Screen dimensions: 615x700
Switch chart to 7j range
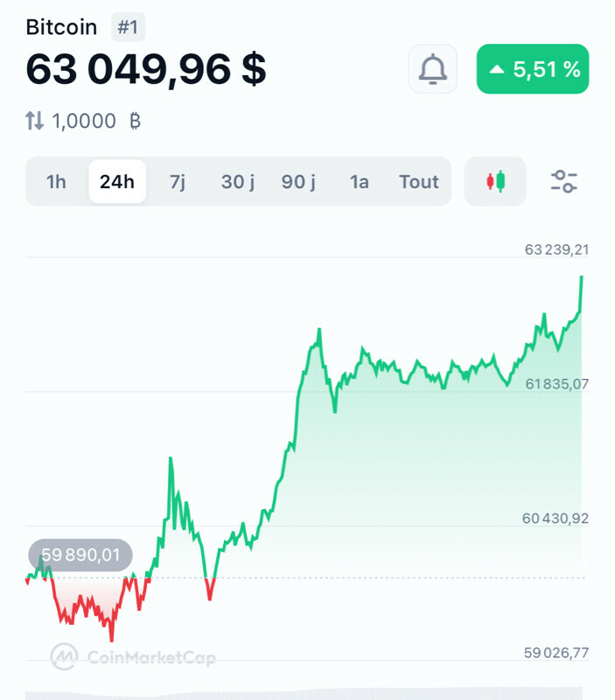(x=178, y=181)
